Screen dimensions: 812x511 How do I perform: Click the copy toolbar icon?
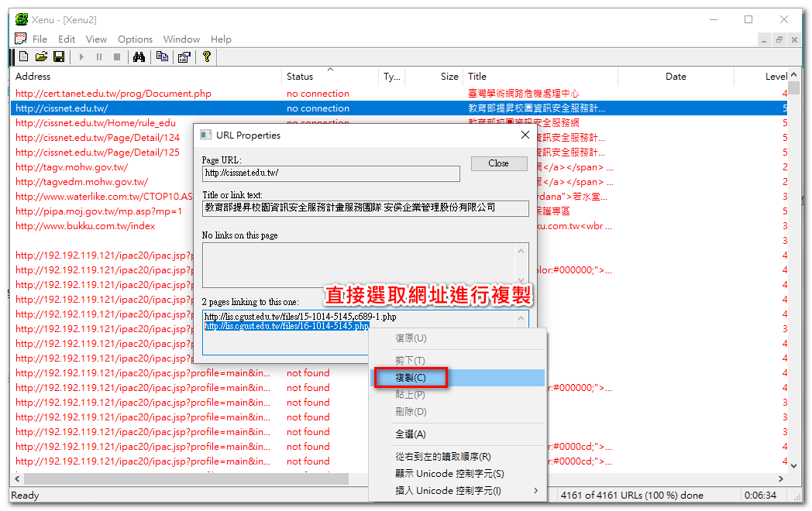click(x=162, y=57)
